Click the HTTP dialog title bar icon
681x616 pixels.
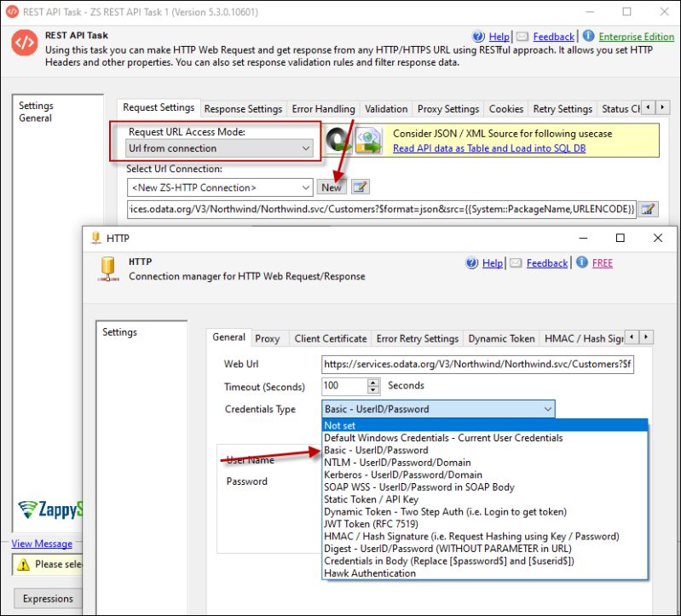tap(96, 238)
